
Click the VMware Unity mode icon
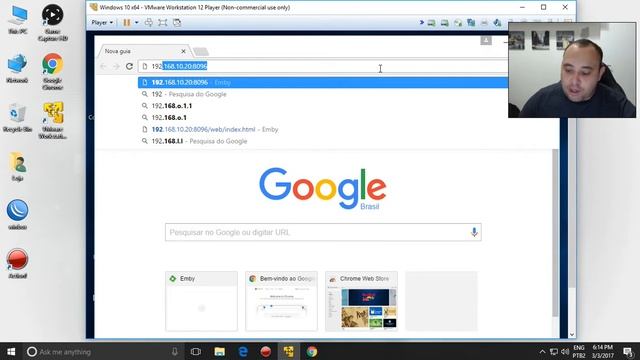177,22
